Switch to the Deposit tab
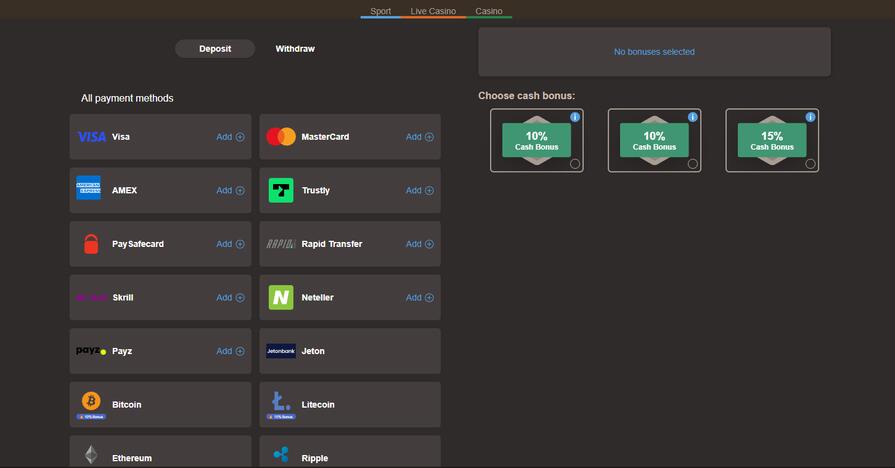This screenshot has height=468, width=895. coord(215,48)
